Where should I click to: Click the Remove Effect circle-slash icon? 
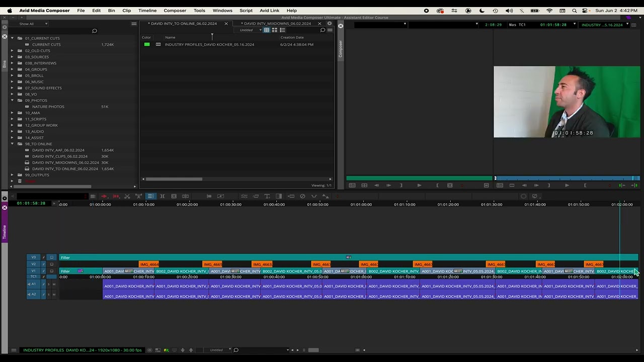click(302, 196)
